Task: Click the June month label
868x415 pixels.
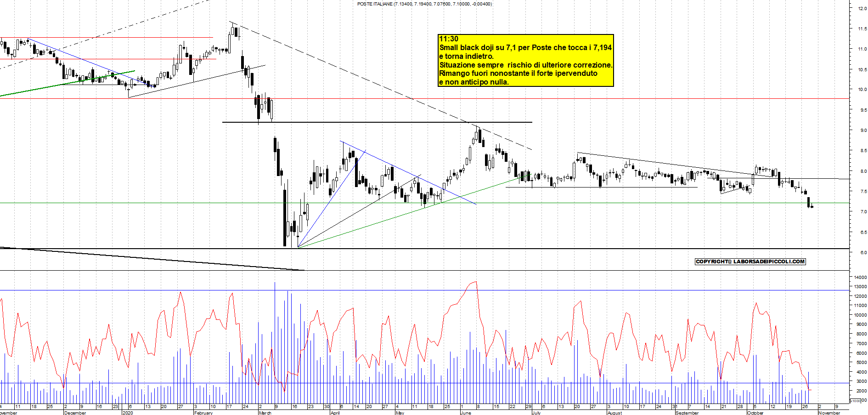Action: click(x=466, y=413)
